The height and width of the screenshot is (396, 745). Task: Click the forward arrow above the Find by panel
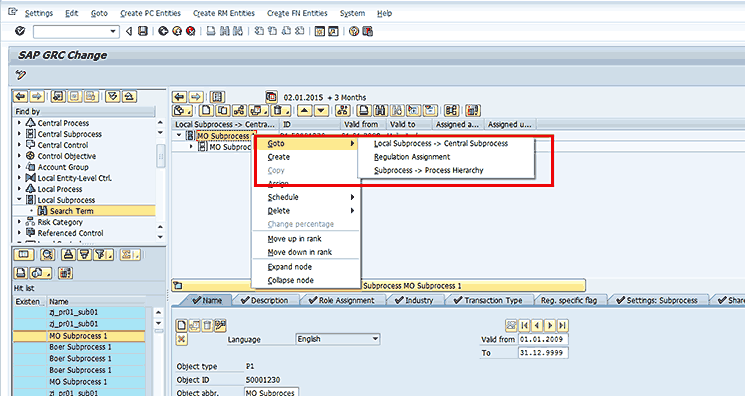click(37, 97)
